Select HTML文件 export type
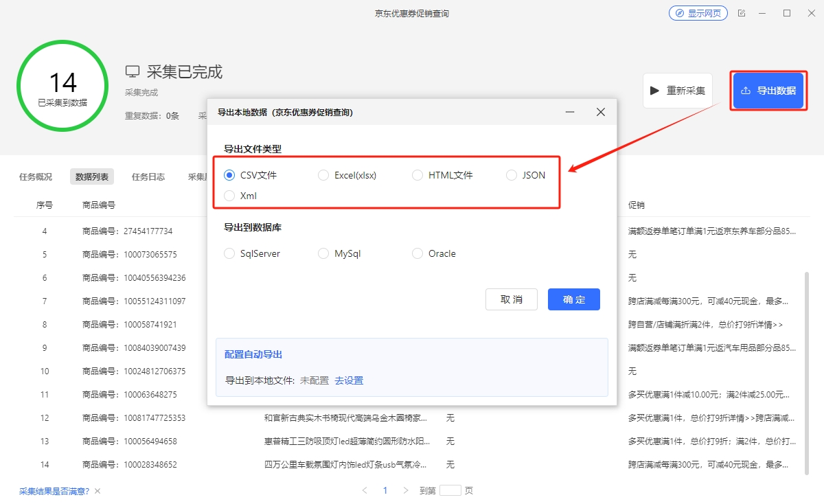 click(x=417, y=175)
